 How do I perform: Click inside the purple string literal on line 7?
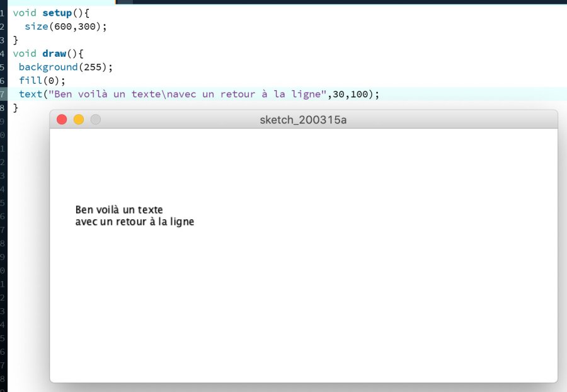tap(189, 94)
